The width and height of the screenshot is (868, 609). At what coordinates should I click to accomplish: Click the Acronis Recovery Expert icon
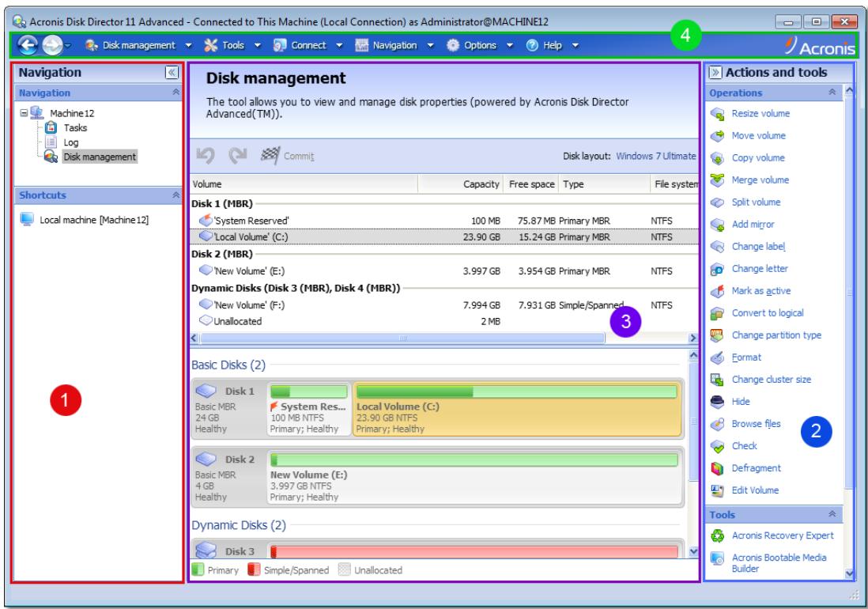pyautogui.click(x=718, y=536)
